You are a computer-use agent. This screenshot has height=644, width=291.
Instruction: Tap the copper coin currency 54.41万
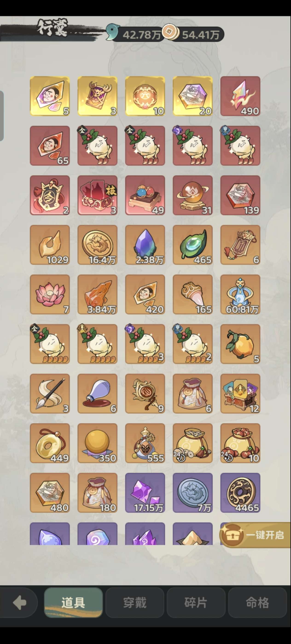click(x=193, y=34)
